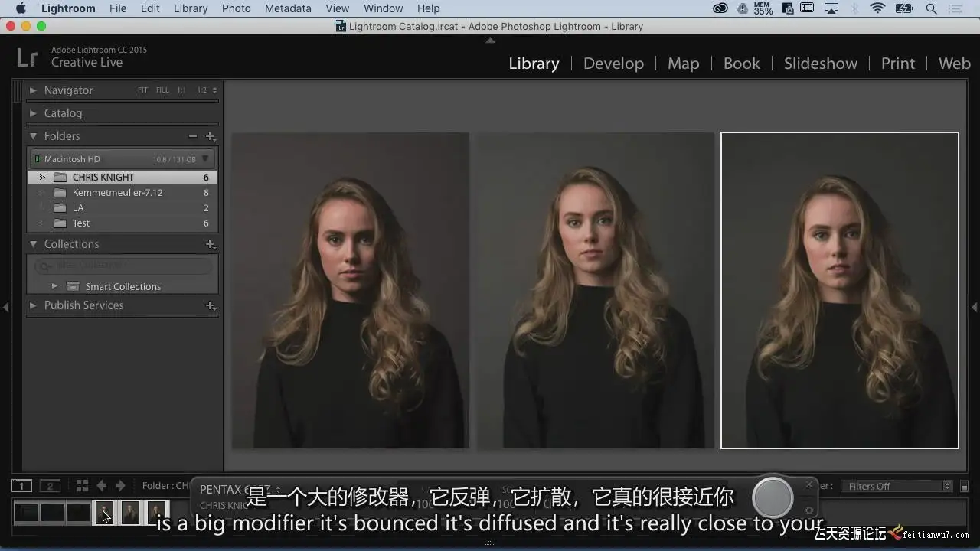Open the Print module
The height and width of the screenshot is (551, 980).
pos(897,64)
